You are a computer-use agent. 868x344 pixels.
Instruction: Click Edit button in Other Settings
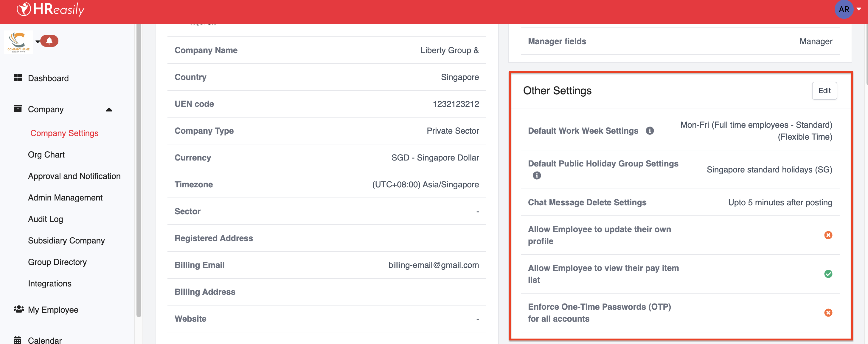(824, 90)
